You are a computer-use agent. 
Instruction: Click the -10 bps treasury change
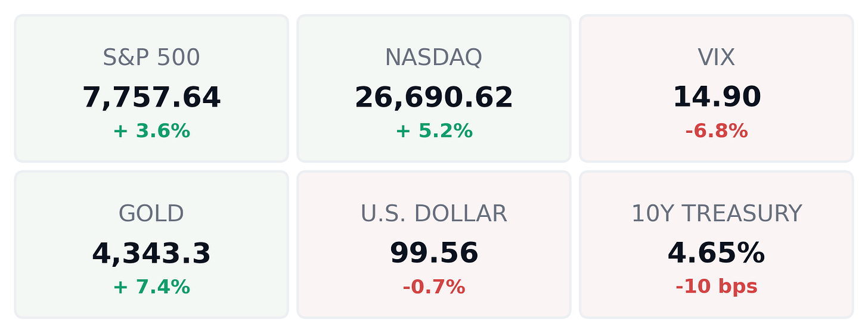[717, 287]
